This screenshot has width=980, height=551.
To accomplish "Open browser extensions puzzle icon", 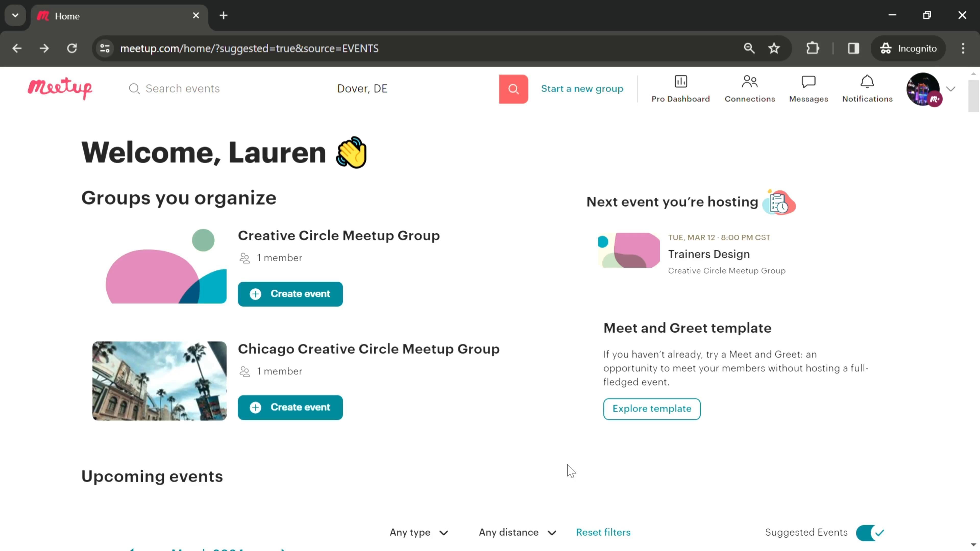I will point(812,48).
